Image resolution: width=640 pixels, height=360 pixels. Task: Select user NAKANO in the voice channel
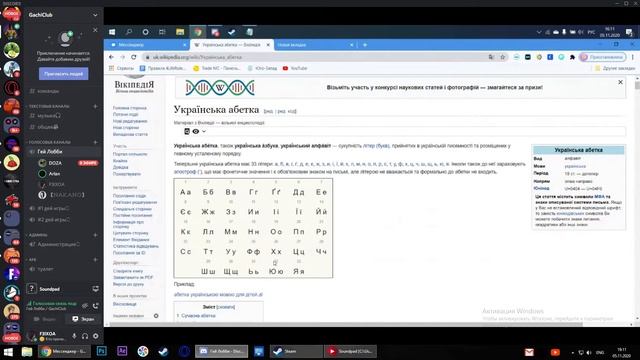pos(67,195)
